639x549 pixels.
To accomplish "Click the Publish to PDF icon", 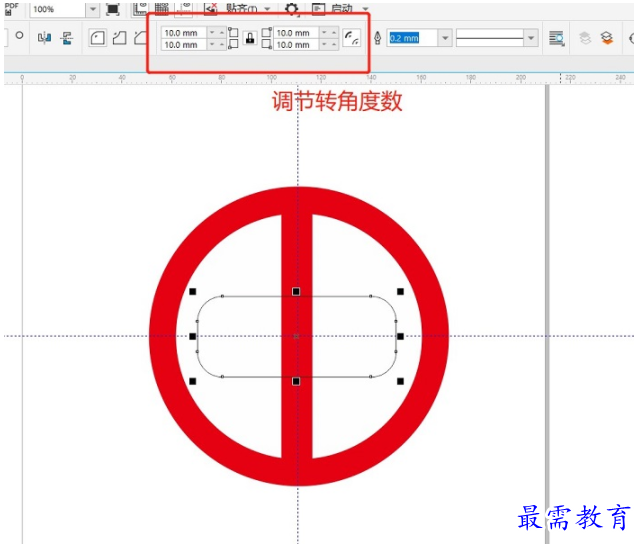I will click(x=11, y=9).
